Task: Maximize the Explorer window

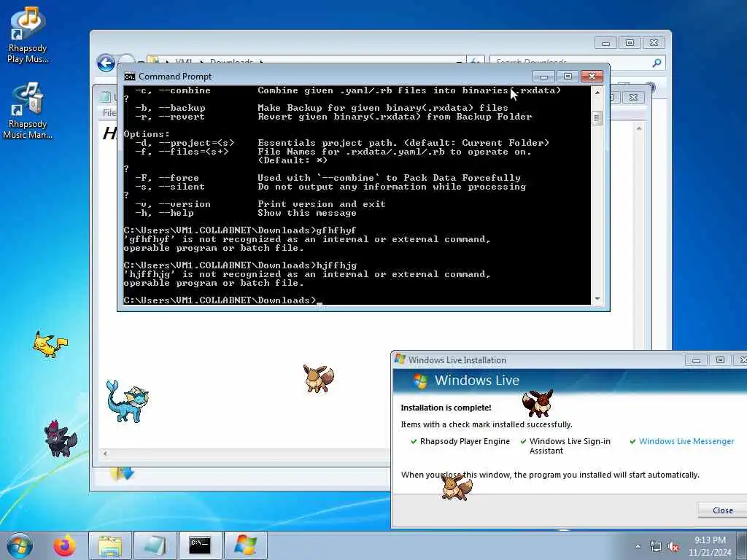Action: pos(630,43)
